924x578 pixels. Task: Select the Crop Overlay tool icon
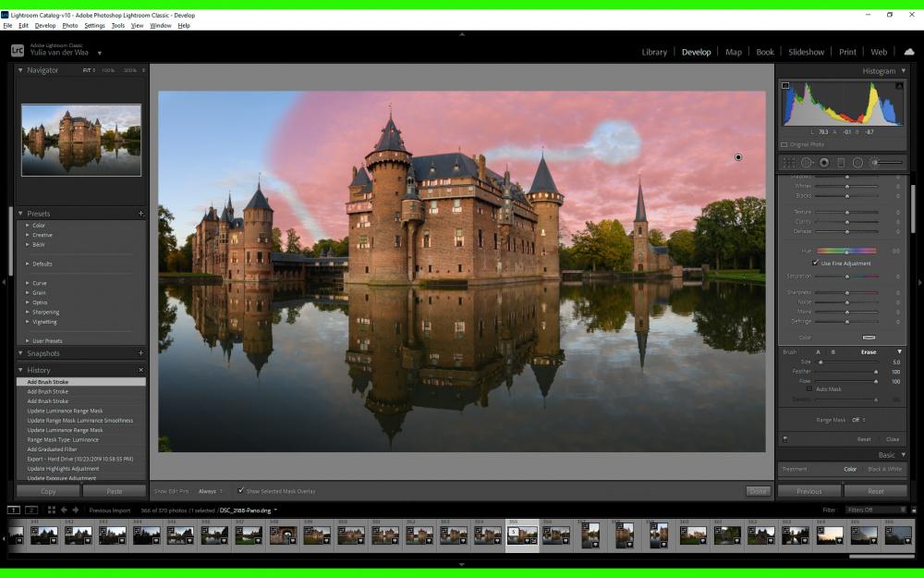pos(789,163)
